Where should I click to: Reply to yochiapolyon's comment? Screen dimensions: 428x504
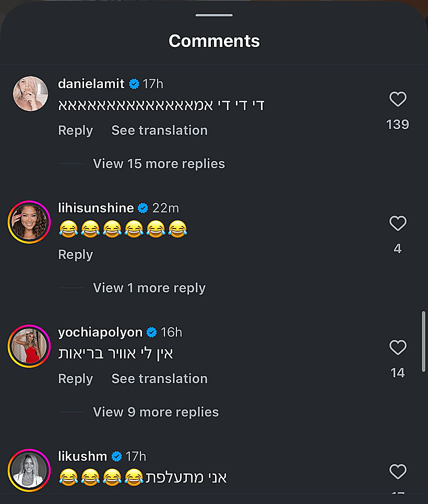(76, 379)
